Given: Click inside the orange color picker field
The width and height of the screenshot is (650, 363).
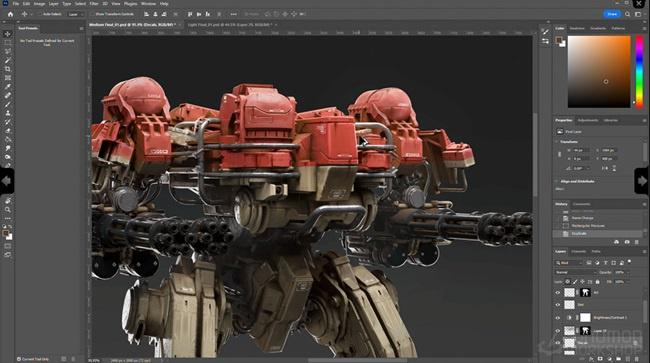Looking at the screenshot, I should [x=599, y=72].
